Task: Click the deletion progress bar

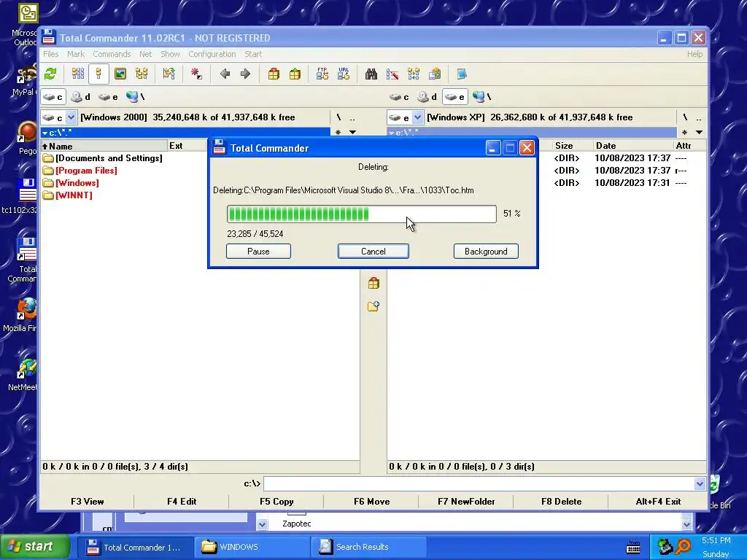Action: click(x=362, y=214)
